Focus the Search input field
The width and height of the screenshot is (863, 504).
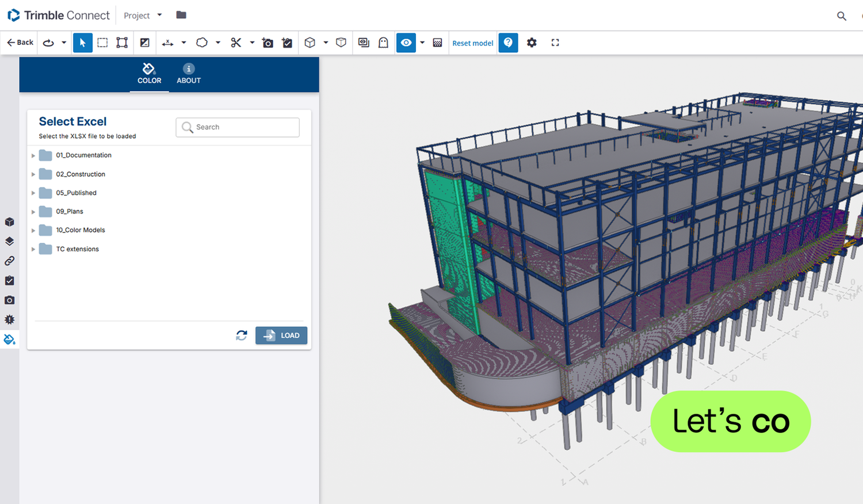238,127
